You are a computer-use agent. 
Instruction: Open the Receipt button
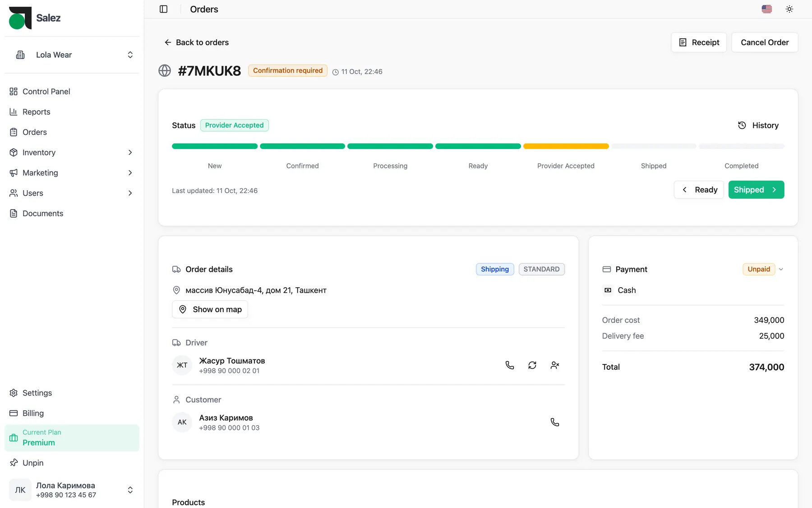coord(699,42)
